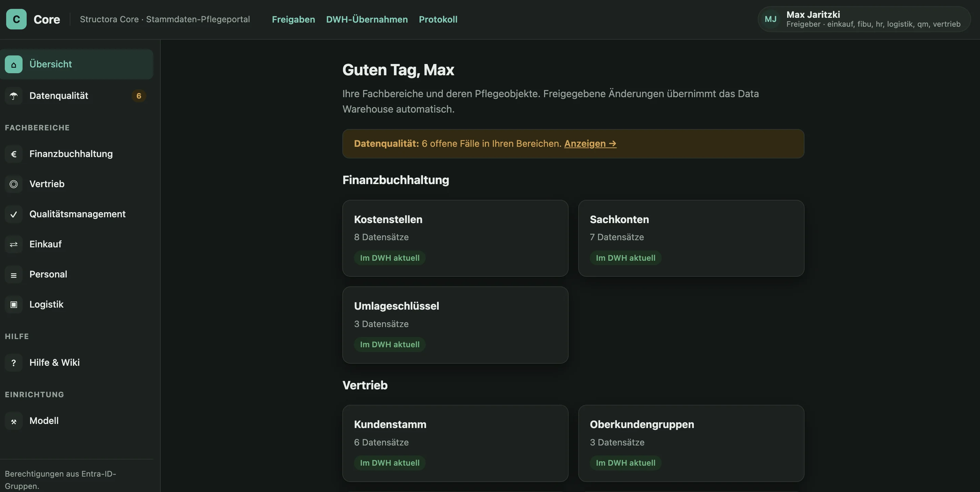980x492 pixels.
Task: Click the Qualitätsmanagement checkmark icon
Action: (14, 214)
